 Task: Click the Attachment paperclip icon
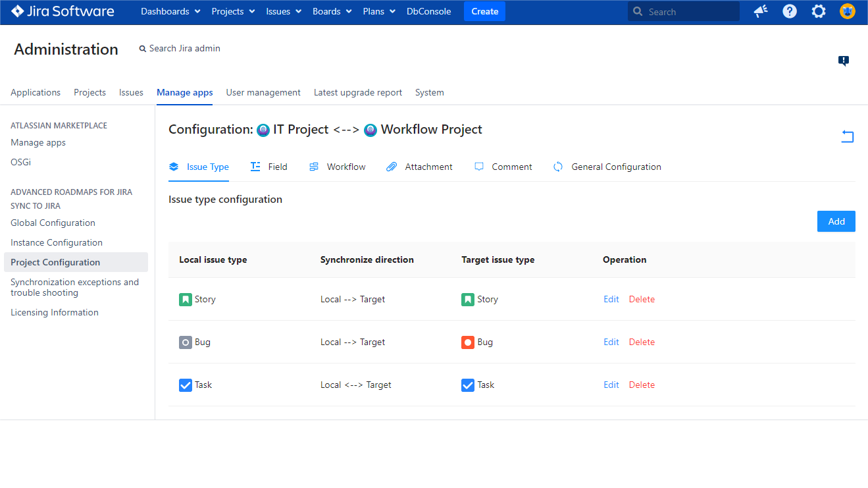(x=392, y=167)
